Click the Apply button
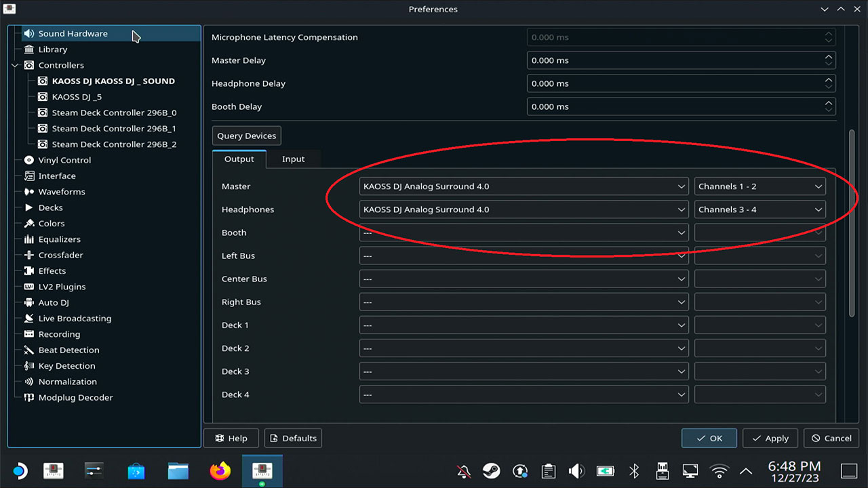Viewport: 868px width, 488px height. 770,438
